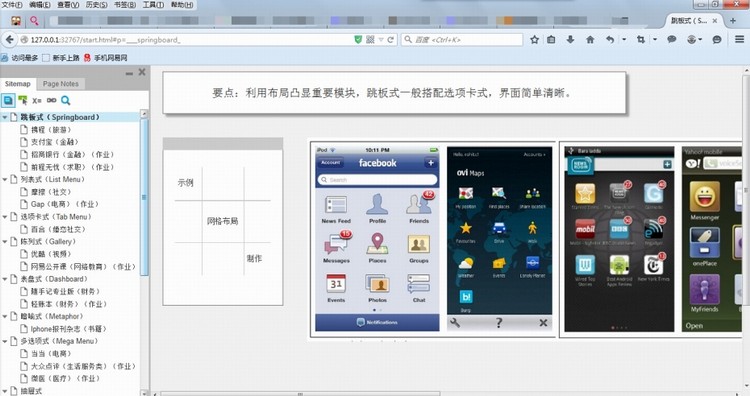Image resolution: width=750 pixels, height=396 pixels.
Task: Go to the Home page icon
Action: point(590,40)
